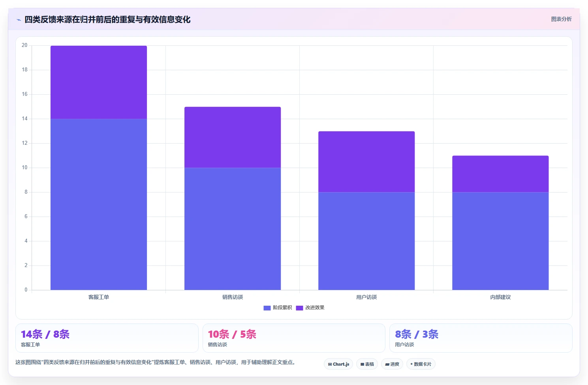Click the lightning icon beside the chart title

tap(19, 20)
